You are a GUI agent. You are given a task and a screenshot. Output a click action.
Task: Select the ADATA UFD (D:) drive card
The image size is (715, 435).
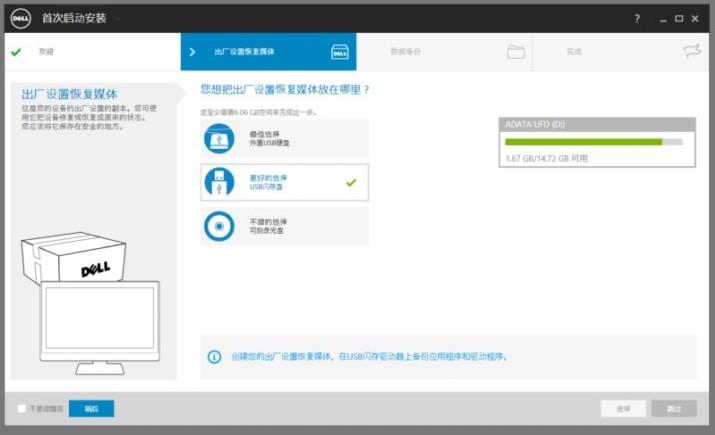click(x=597, y=142)
